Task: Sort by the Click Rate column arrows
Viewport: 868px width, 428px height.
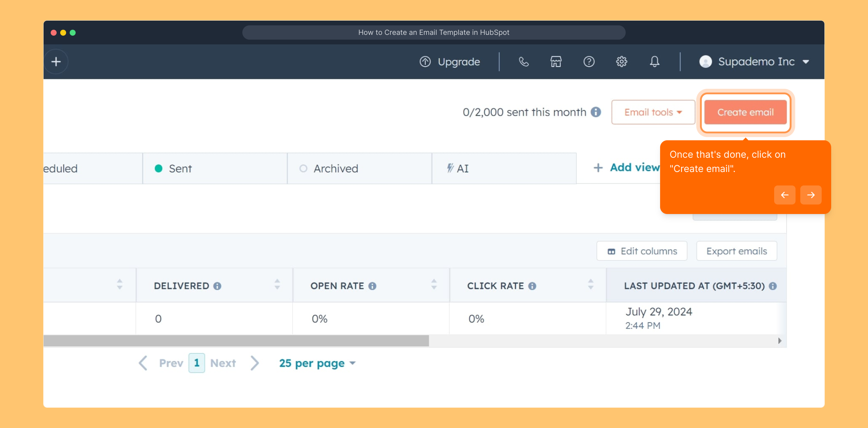Action: tap(591, 284)
